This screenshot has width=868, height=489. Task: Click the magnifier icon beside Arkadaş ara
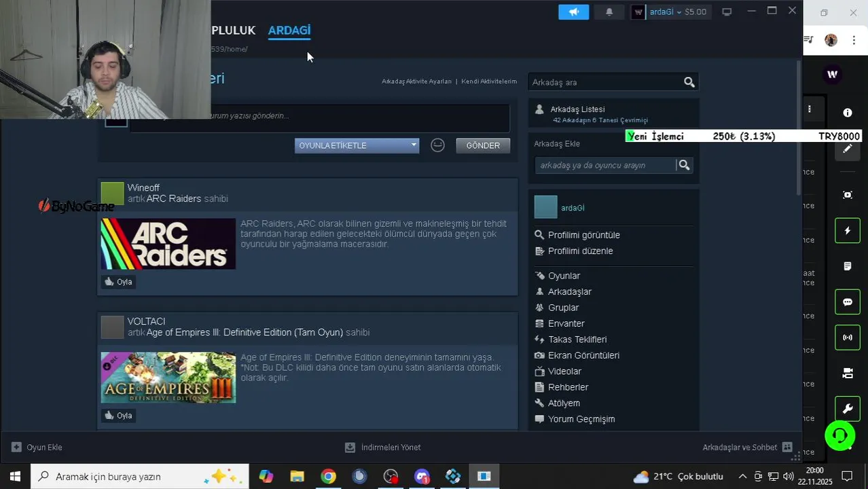689,82
